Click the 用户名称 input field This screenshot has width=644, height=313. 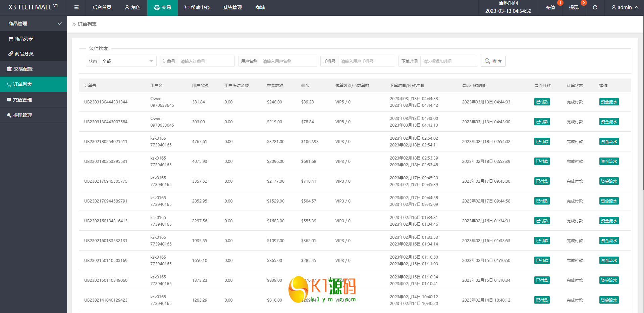(x=288, y=61)
